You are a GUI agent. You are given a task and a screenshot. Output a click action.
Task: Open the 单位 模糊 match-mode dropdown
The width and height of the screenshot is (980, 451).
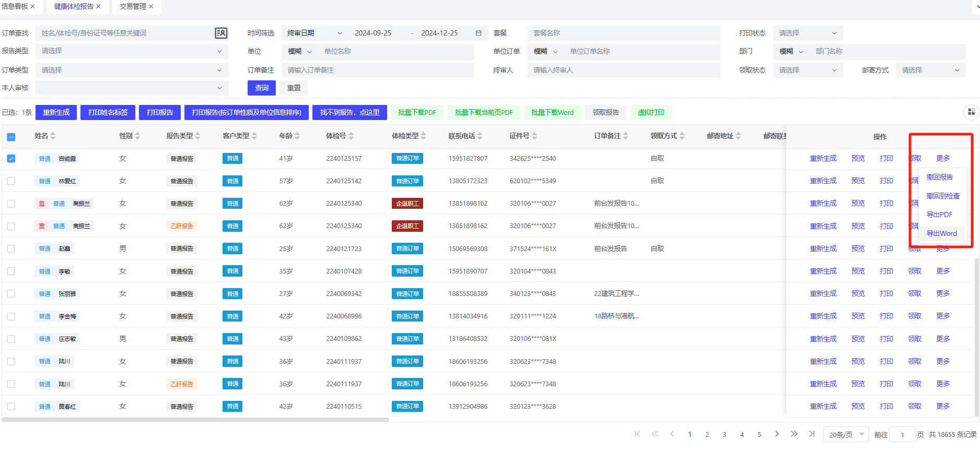(300, 51)
